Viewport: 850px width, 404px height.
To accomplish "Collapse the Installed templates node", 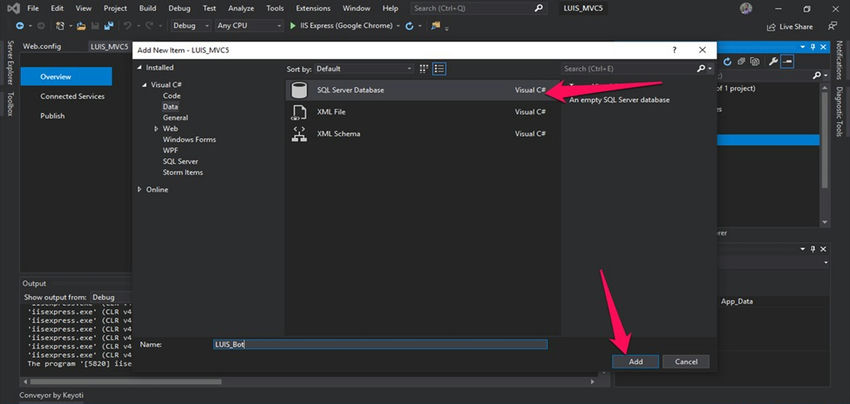I will point(140,68).
